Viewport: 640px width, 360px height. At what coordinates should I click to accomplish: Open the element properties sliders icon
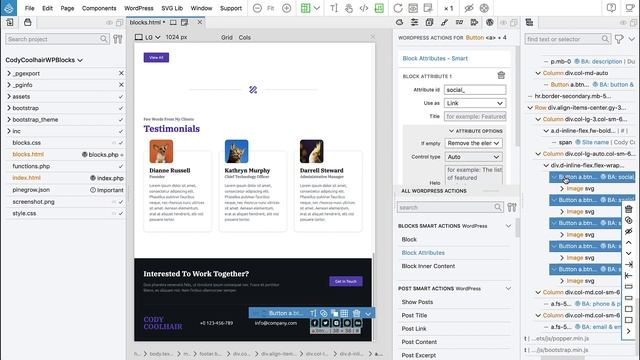(x=414, y=22)
